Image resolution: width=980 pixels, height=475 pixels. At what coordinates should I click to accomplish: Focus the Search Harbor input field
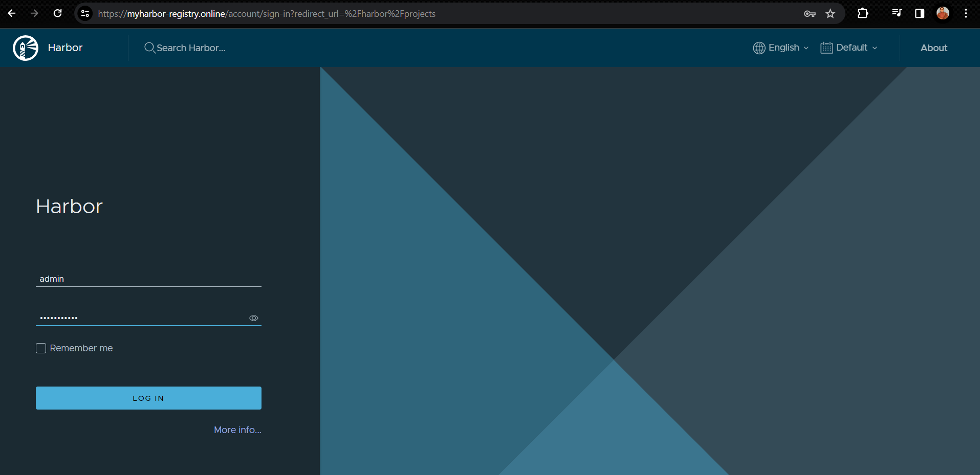click(x=191, y=48)
